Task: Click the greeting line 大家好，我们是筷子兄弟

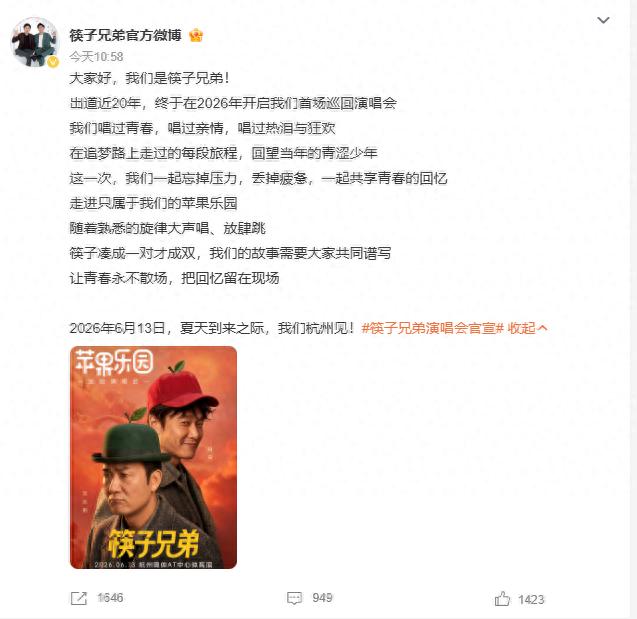Action: click(x=149, y=78)
